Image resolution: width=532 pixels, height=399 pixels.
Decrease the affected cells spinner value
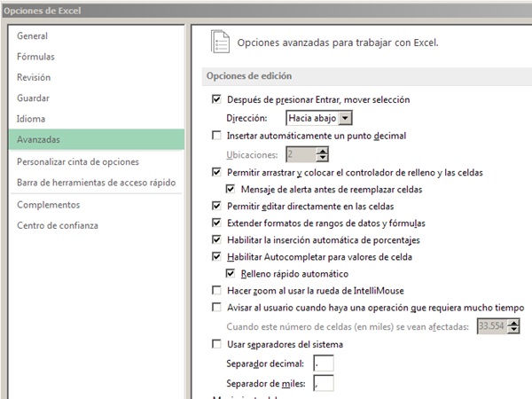[x=513, y=330]
